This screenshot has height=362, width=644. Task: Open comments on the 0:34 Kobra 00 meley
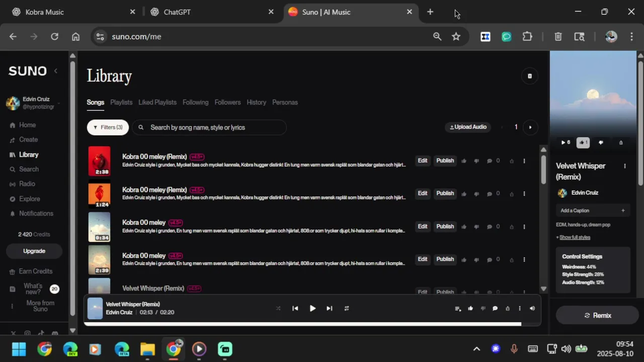(x=490, y=227)
